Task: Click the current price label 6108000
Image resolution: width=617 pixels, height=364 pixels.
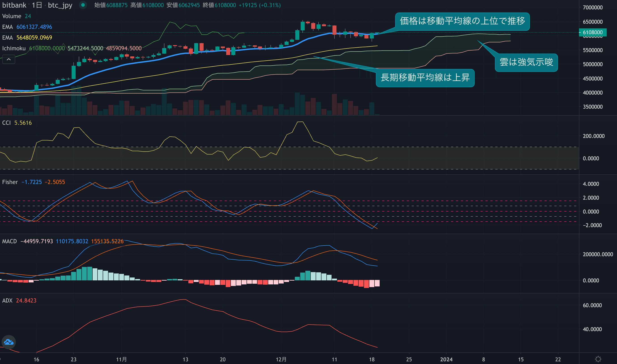Action: click(x=592, y=32)
